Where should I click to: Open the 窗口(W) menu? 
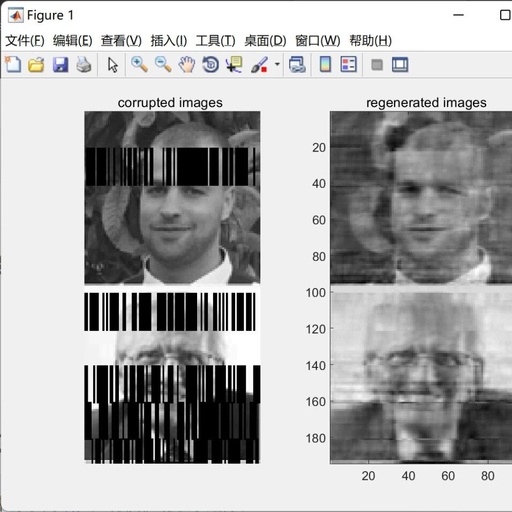point(318,41)
